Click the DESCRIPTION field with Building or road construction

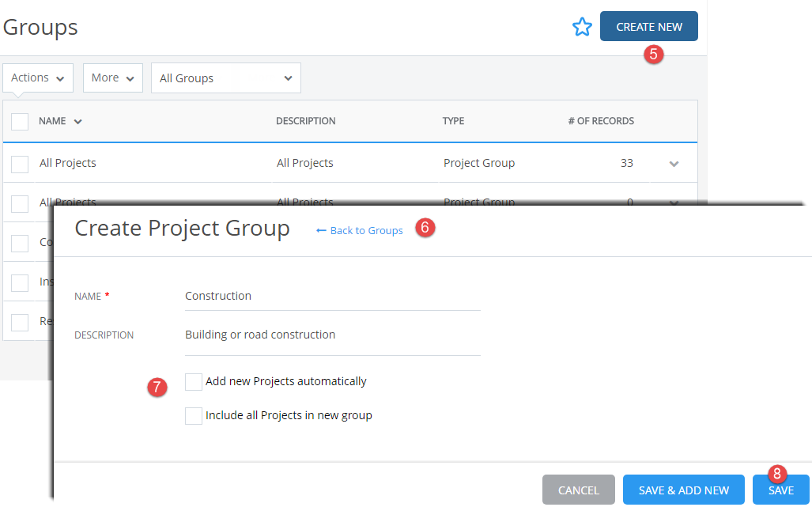pyautogui.click(x=332, y=338)
